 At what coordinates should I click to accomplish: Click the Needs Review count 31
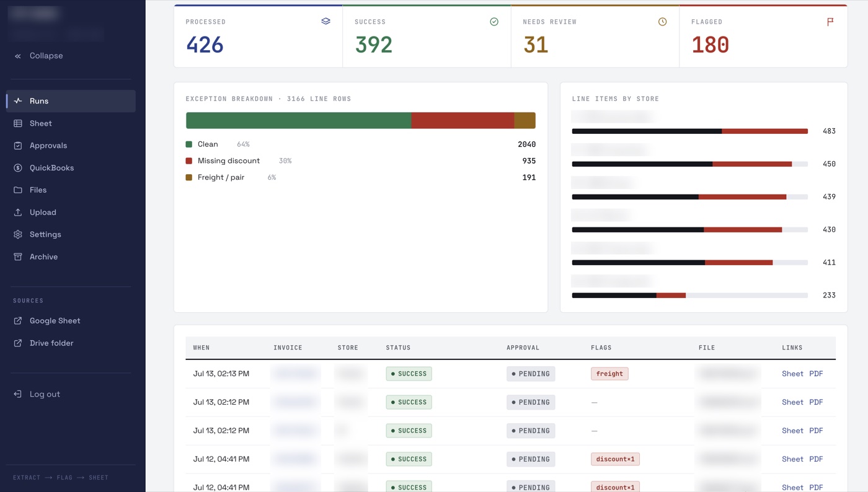(x=536, y=45)
